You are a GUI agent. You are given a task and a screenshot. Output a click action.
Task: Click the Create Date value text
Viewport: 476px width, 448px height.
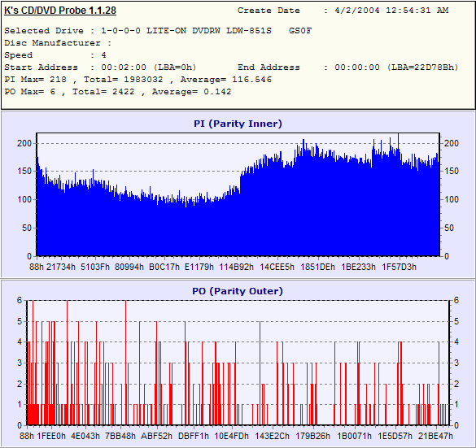click(391, 11)
